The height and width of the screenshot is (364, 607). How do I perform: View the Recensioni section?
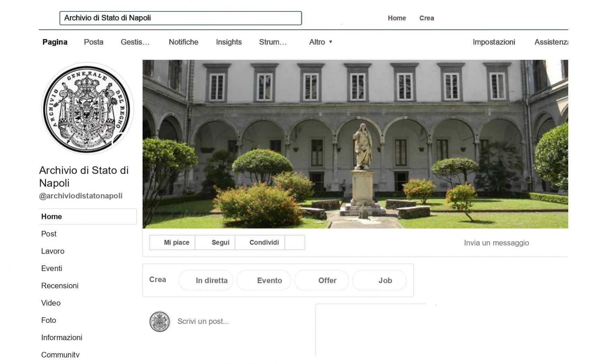click(60, 286)
